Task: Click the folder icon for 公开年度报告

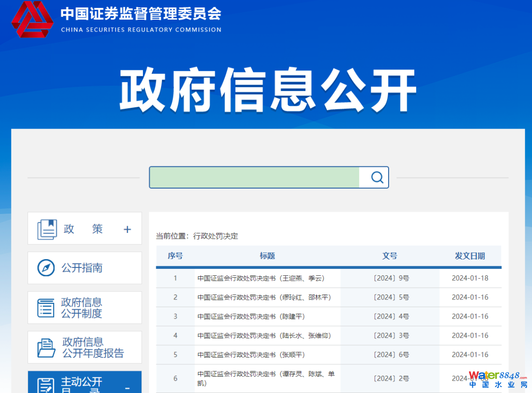Action: pos(46,348)
